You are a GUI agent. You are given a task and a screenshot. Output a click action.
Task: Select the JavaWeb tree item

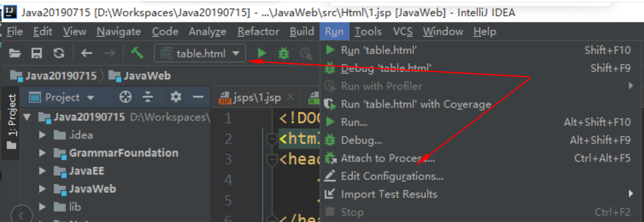pyautogui.click(x=85, y=189)
